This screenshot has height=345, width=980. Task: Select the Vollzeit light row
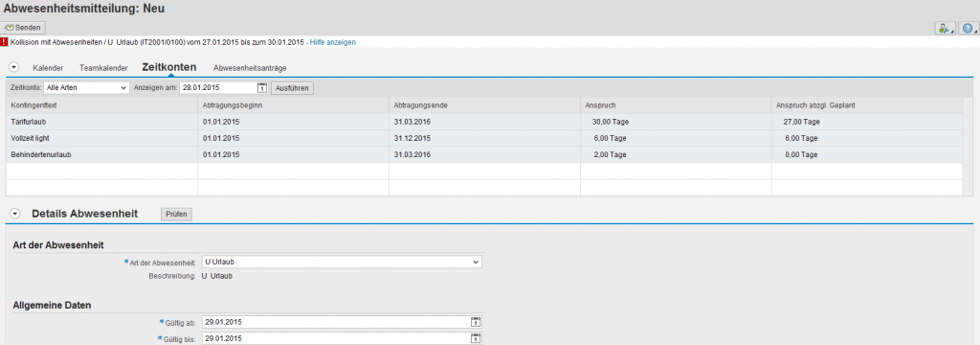click(x=484, y=138)
